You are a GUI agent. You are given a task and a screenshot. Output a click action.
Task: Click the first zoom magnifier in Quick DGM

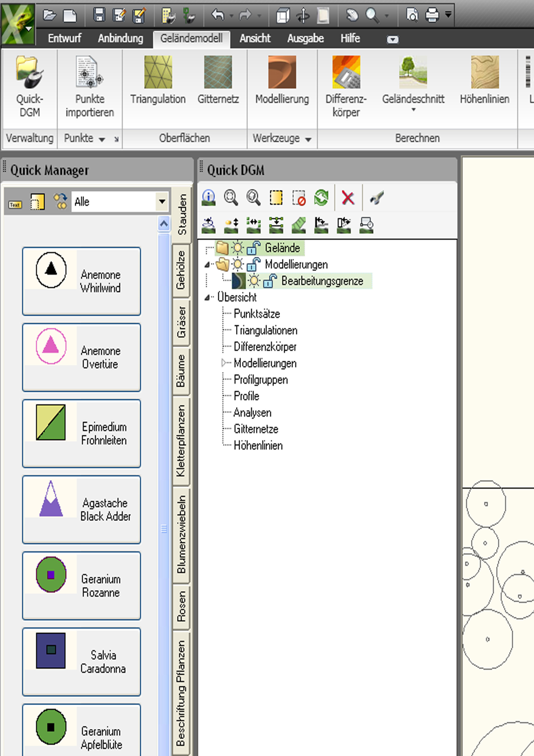click(231, 198)
